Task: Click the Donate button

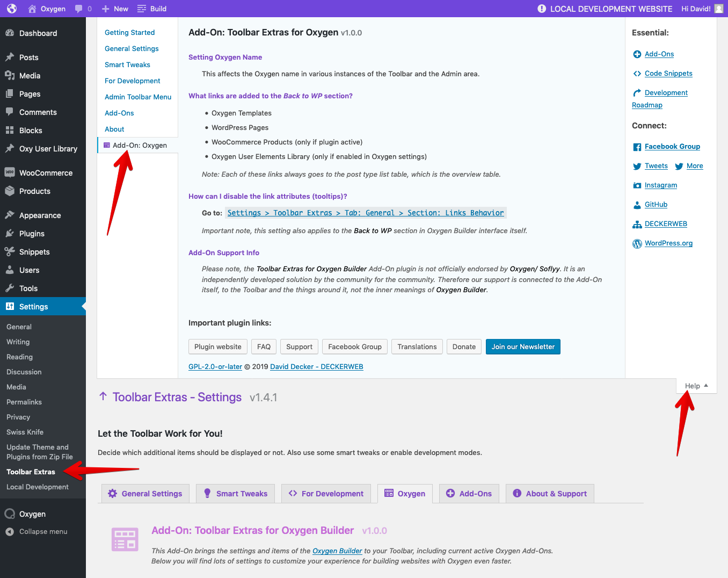Action: pos(464,347)
